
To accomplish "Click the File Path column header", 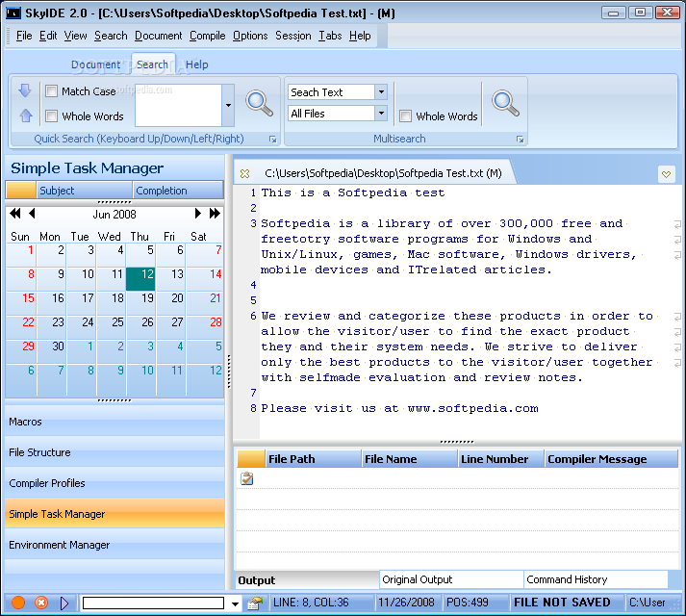I will (x=313, y=459).
